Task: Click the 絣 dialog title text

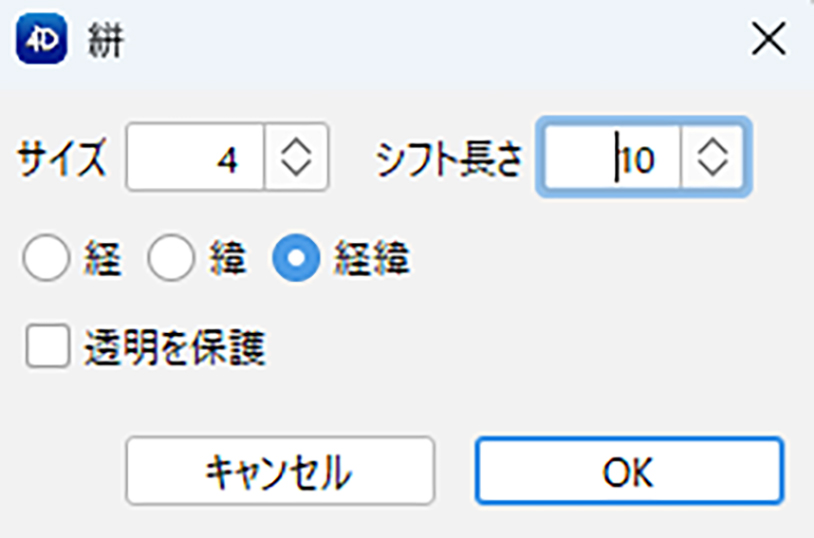Action: coord(105,41)
